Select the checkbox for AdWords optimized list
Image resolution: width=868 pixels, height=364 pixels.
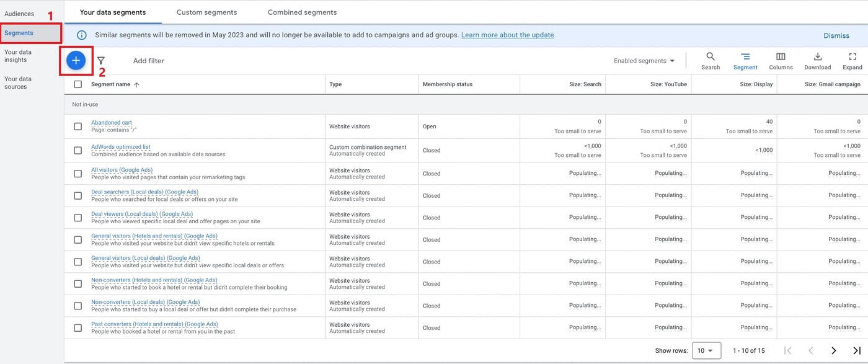click(x=77, y=150)
